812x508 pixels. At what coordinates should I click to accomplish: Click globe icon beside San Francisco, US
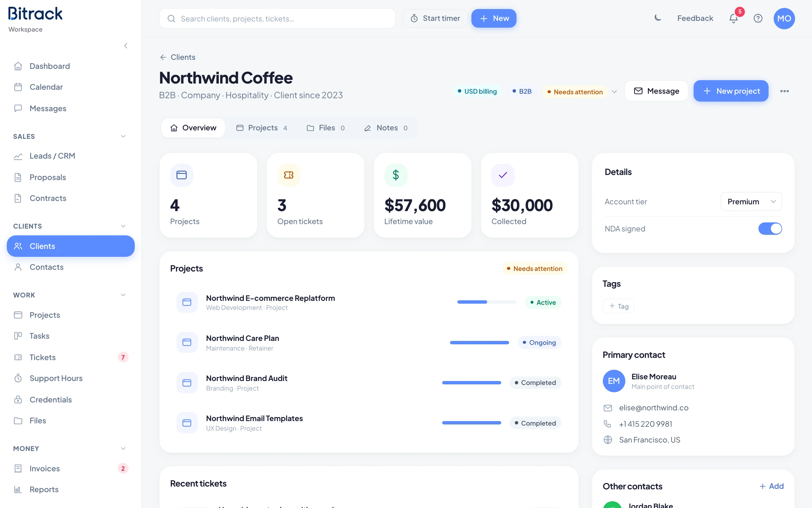pos(608,439)
